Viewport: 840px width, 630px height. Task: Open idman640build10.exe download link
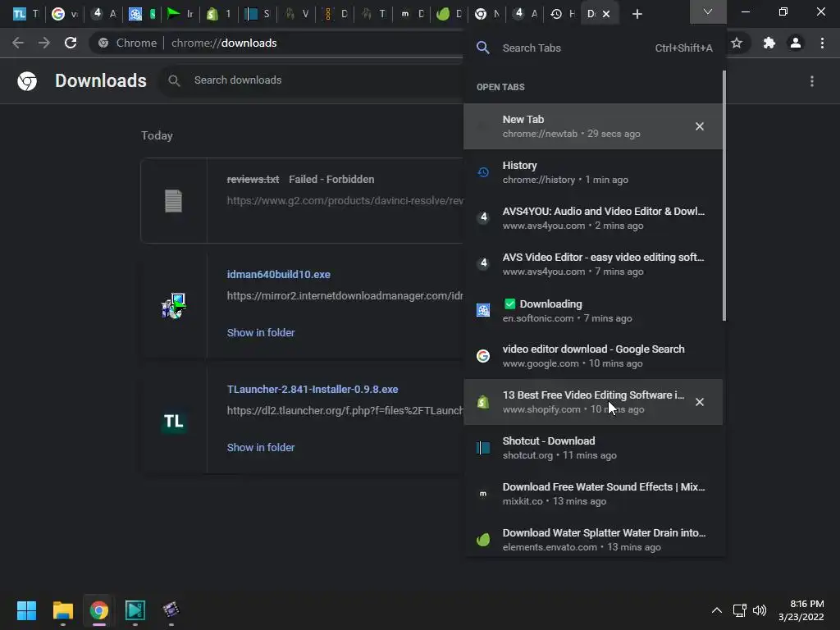coord(279,274)
